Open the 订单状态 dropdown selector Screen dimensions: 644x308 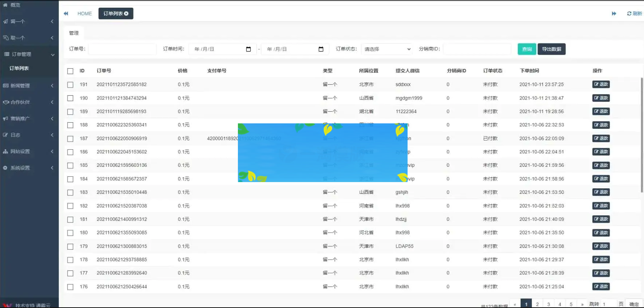pyautogui.click(x=387, y=49)
